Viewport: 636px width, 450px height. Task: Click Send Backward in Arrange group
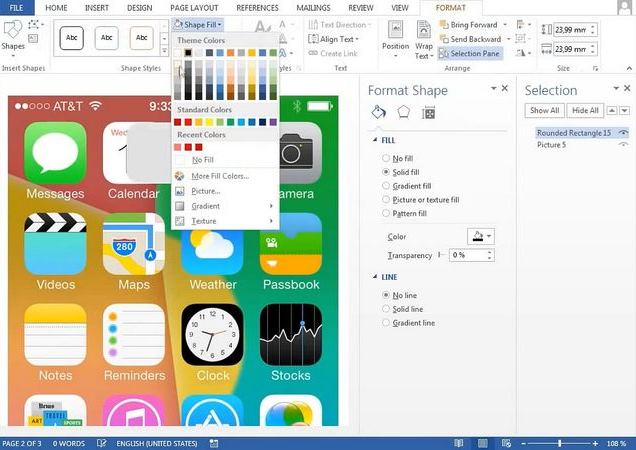(x=471, y=39)
